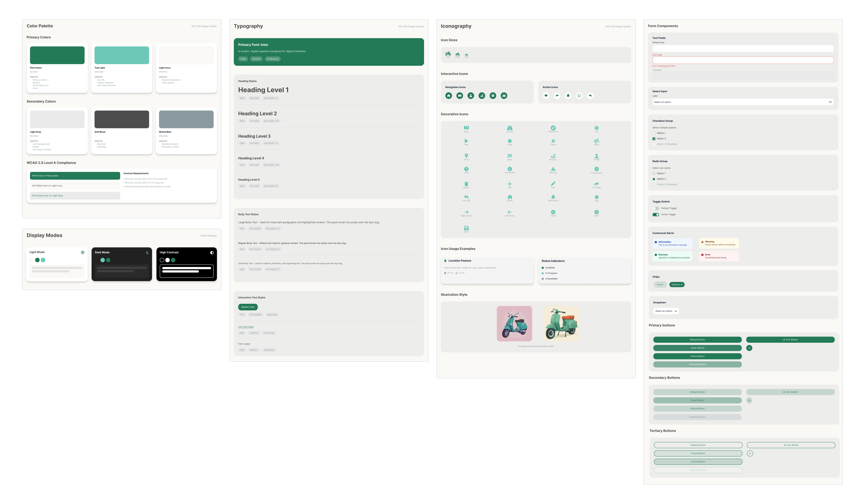The image size is (865, 504).
Task: Select the High Contrast display card
Action: click(x=187, y=264)
